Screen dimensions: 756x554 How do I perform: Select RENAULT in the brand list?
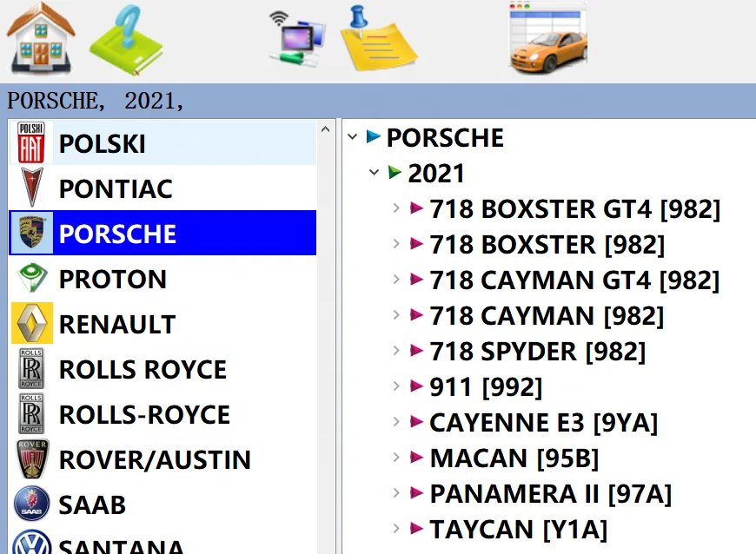pyautogui.click(x=162, y=323)
